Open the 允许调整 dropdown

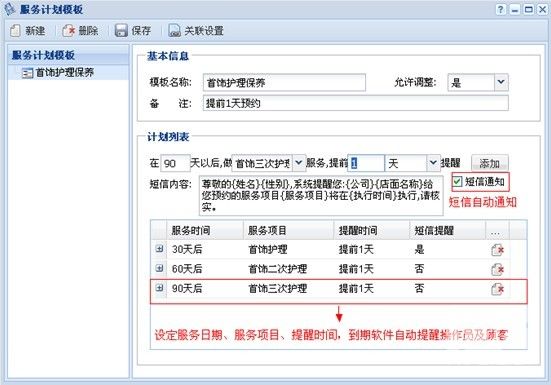(x=501, y=82)
